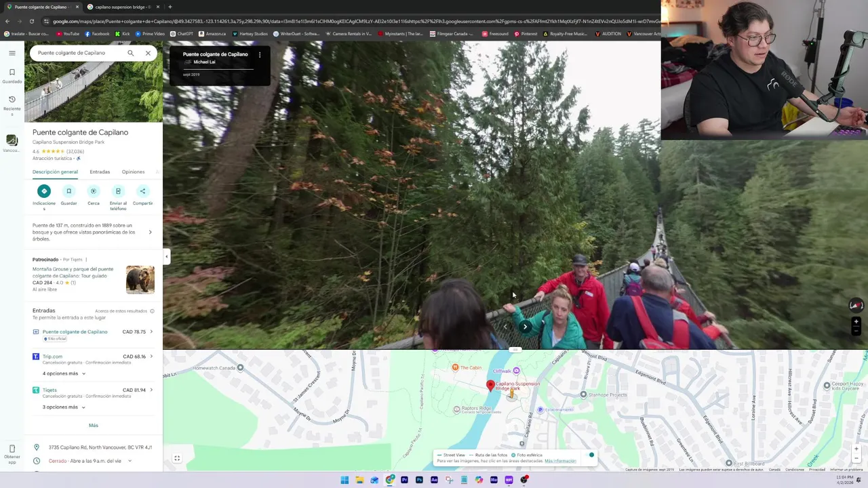Open the Tiqets CAD 81.94 chevron

(151, 390)
